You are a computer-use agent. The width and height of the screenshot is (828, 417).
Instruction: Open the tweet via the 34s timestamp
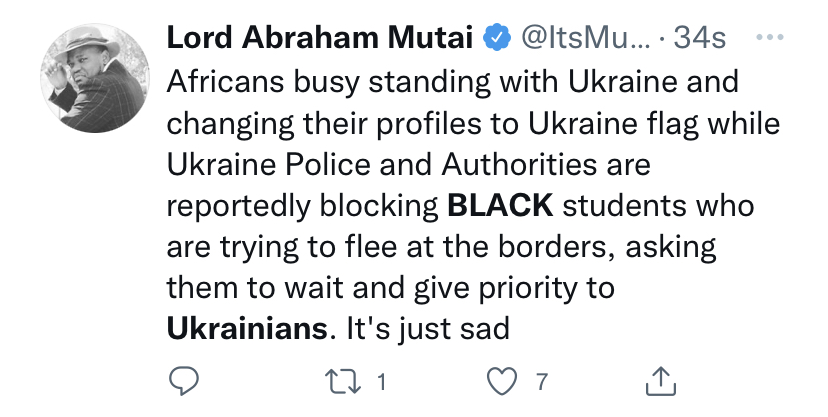pos(700,39)
